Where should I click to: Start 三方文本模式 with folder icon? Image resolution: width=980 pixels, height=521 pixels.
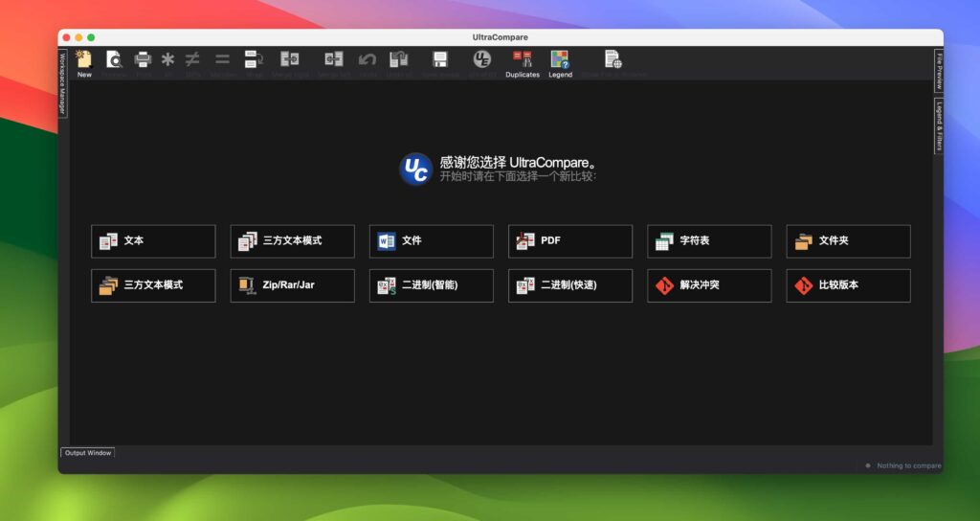(153, 285)
